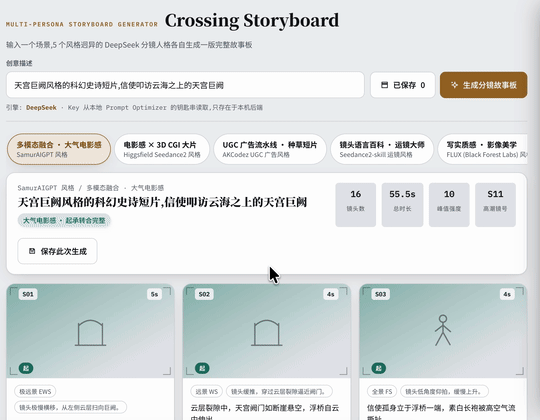This screenshot has height=420, width=540.
Task: Click the stick figure icon in S03 card
Action: [x=443, y=330]
